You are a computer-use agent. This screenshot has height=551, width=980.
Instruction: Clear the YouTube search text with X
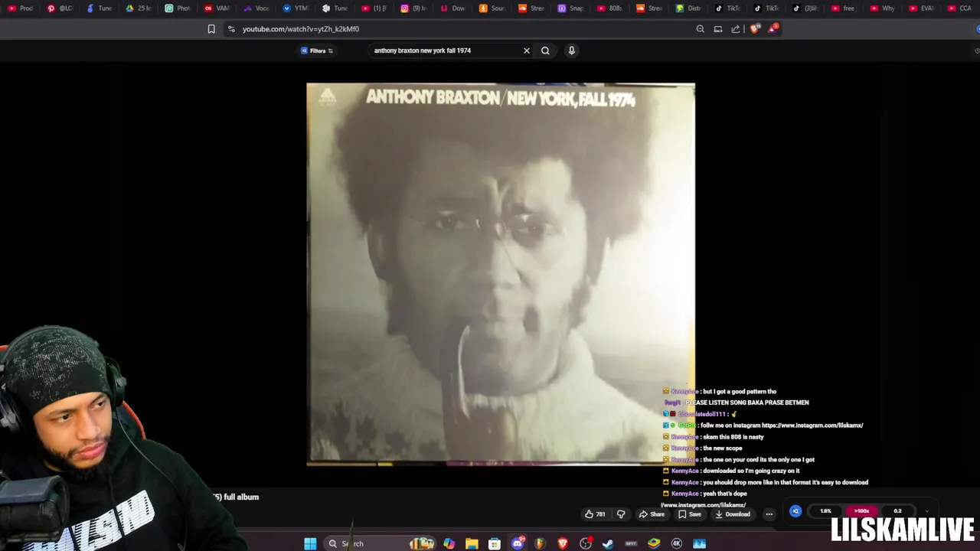[527, 51]
